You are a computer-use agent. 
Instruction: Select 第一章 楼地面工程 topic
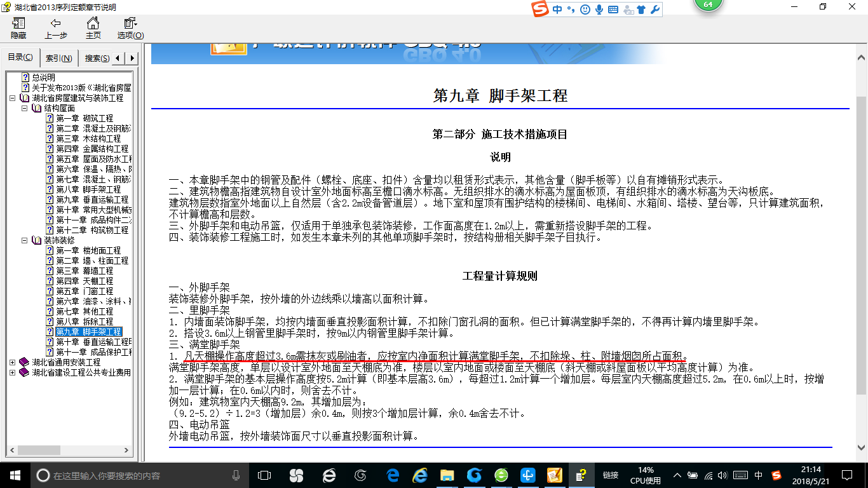click(x=88, y=250)
